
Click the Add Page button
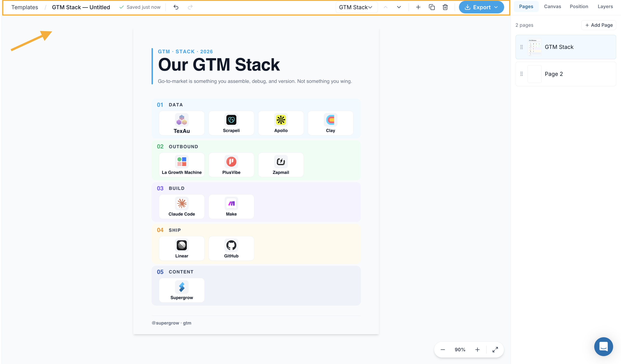[599, 25]
